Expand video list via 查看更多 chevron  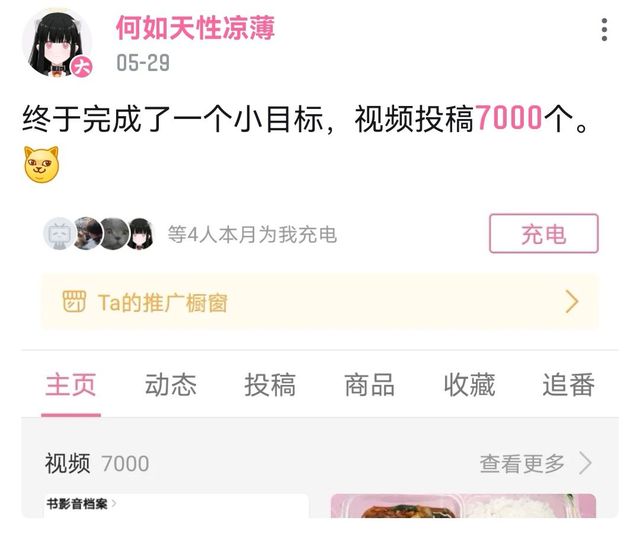point(586,463)
